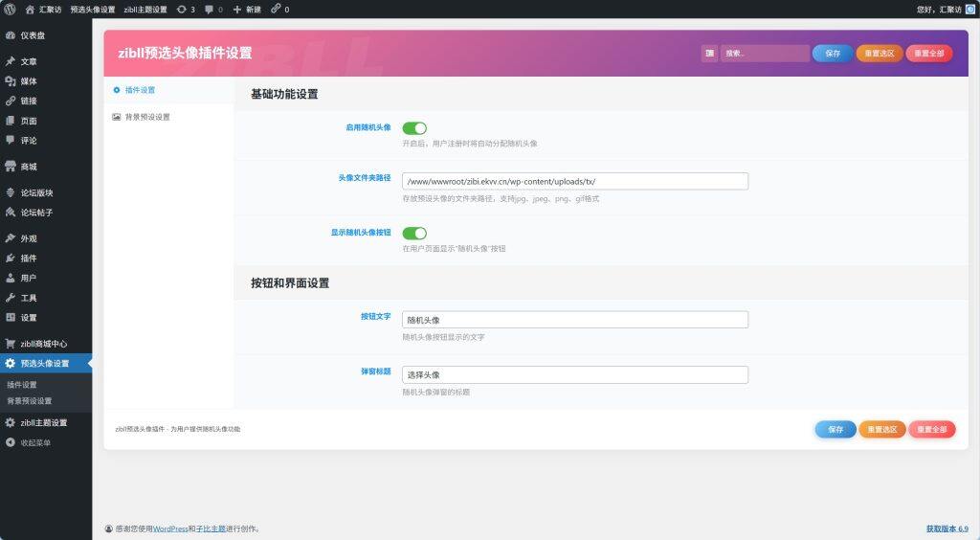The image size is (980, 540).
Task: Open the 仪表盘 dashboard menu
Action: (46, 35)
